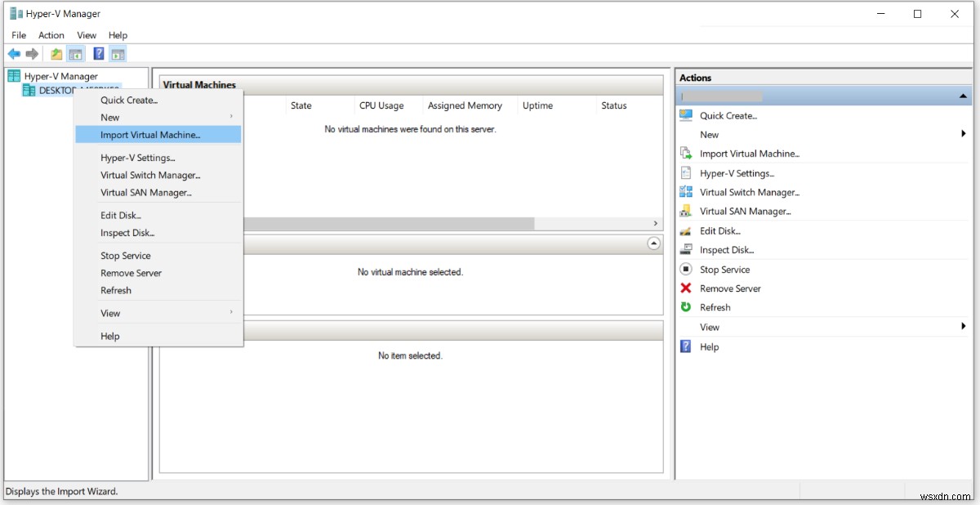The width and height of the screenshot is (980, 505).
Task: Expand the View item in Actions pane
Action: coord(709,326)
